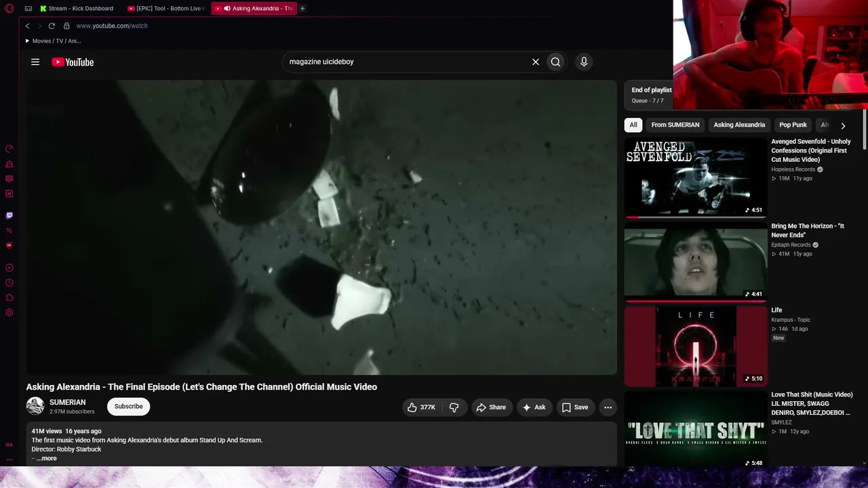Viewport: 868px width, 488px height.
Task: Open the Twitch sidebar panel
Action: (x=9, y=216)
